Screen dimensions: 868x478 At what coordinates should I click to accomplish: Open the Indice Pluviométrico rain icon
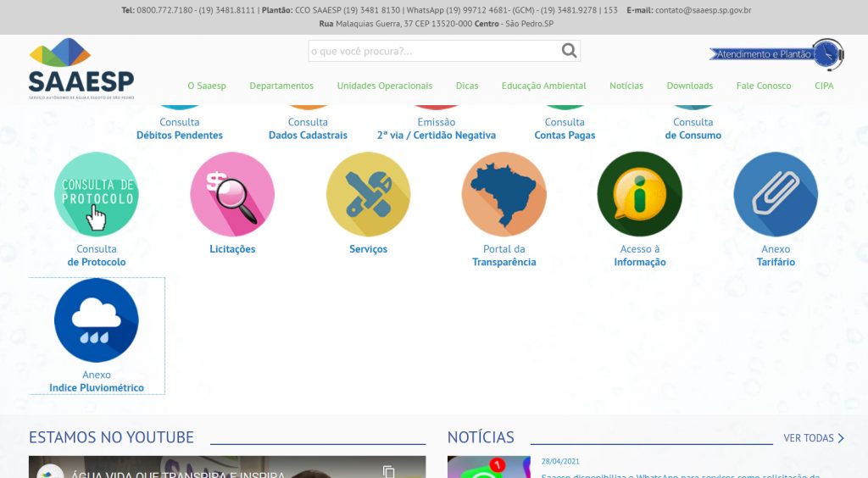tap(97, 320)
